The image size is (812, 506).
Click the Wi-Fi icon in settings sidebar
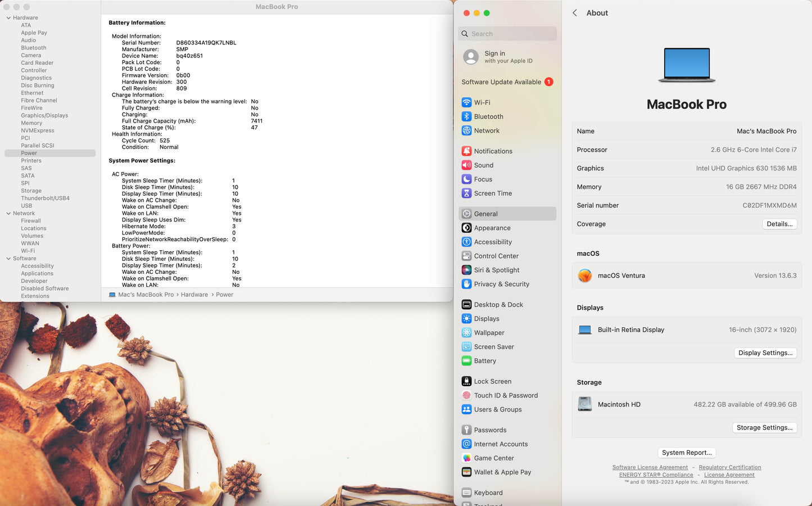click(466, 102)
